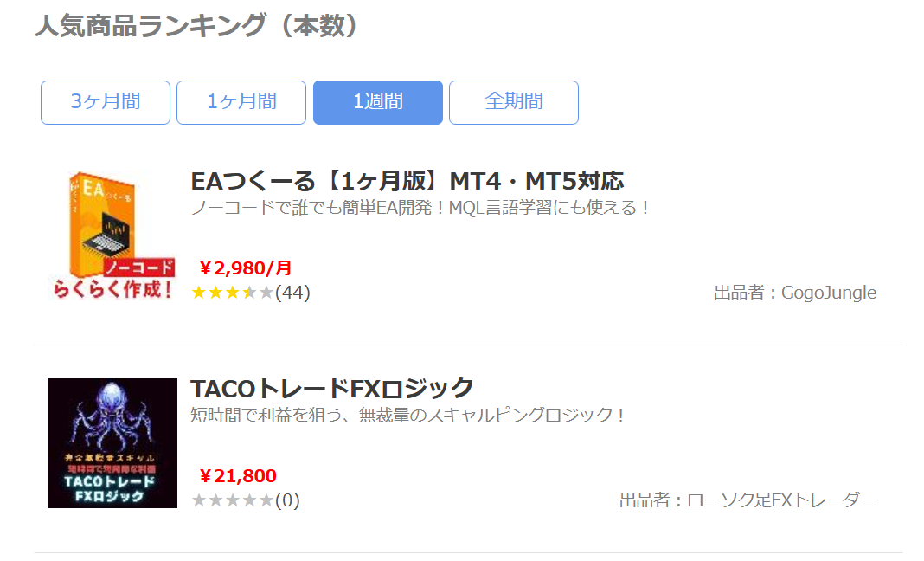Show rankings for 全期間
924x561 pixels.
click(x=513, y=102)
